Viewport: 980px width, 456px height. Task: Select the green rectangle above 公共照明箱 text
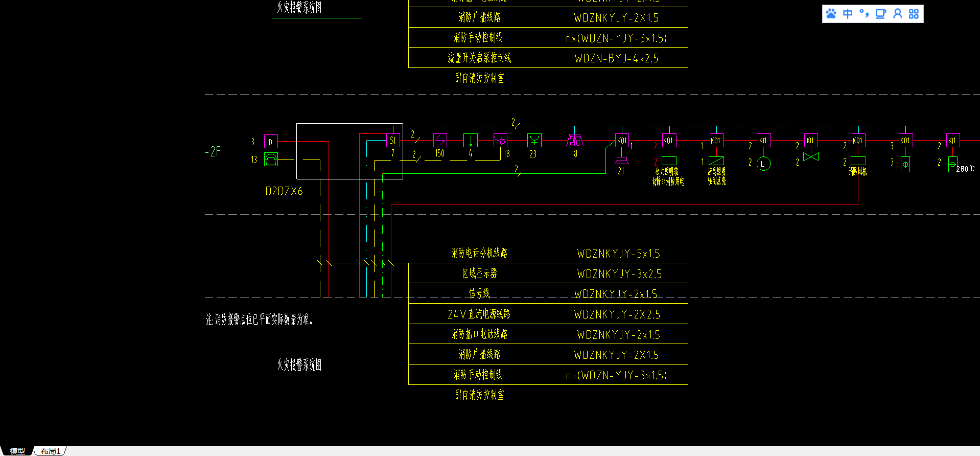tap(669, 161)
